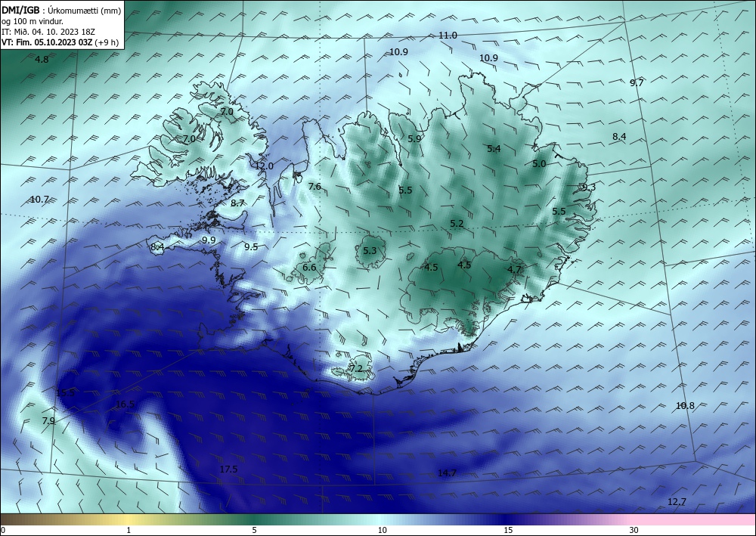
Task: Click the 17.5 value on the map
Action: coord(228,469)
